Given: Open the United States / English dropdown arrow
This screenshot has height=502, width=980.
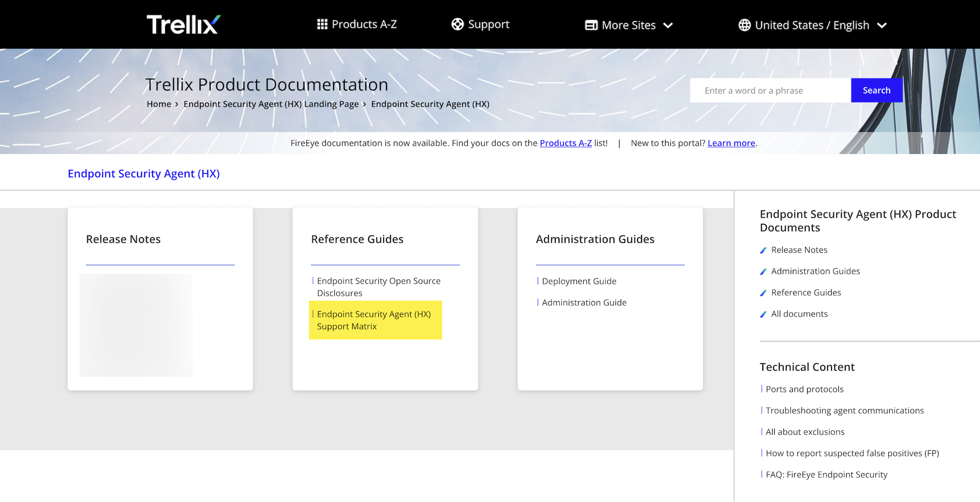Looking at the screenshot, I should pos(882,26).
